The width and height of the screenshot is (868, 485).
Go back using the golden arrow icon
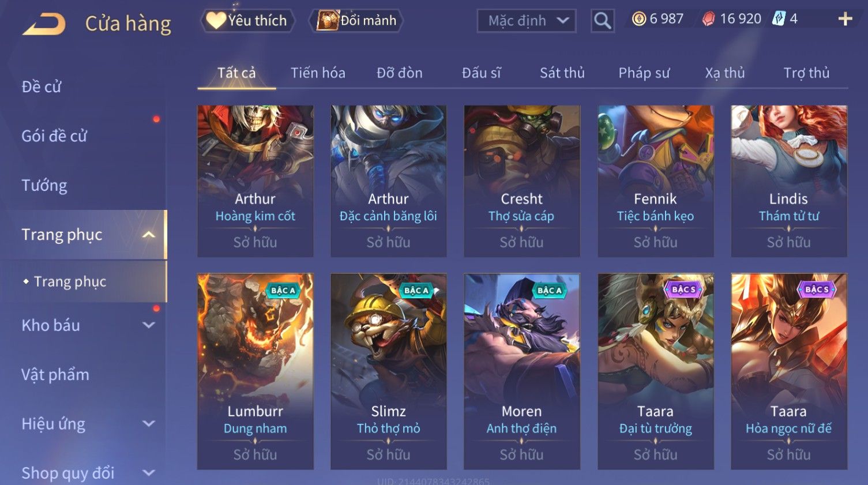[44, 24]
